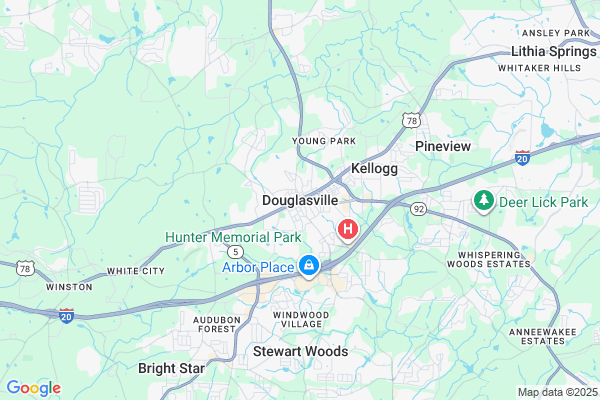Click the Route 5 highway shield
The image size is (600, 400).
pyautogui.click(x=235, y=252)
